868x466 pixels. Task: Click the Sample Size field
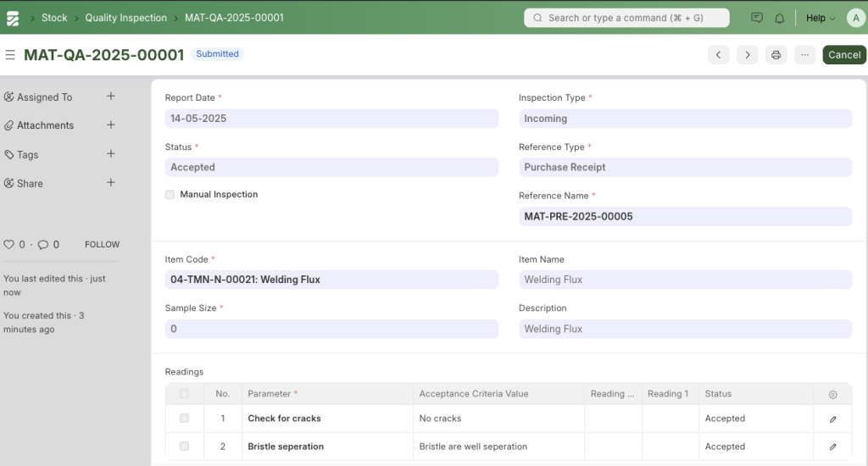(331, 329)
